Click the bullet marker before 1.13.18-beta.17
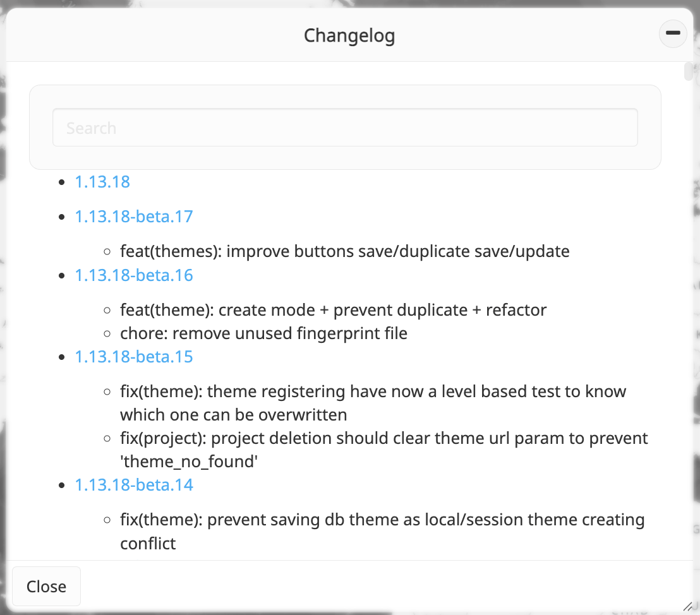 [61, 217]
